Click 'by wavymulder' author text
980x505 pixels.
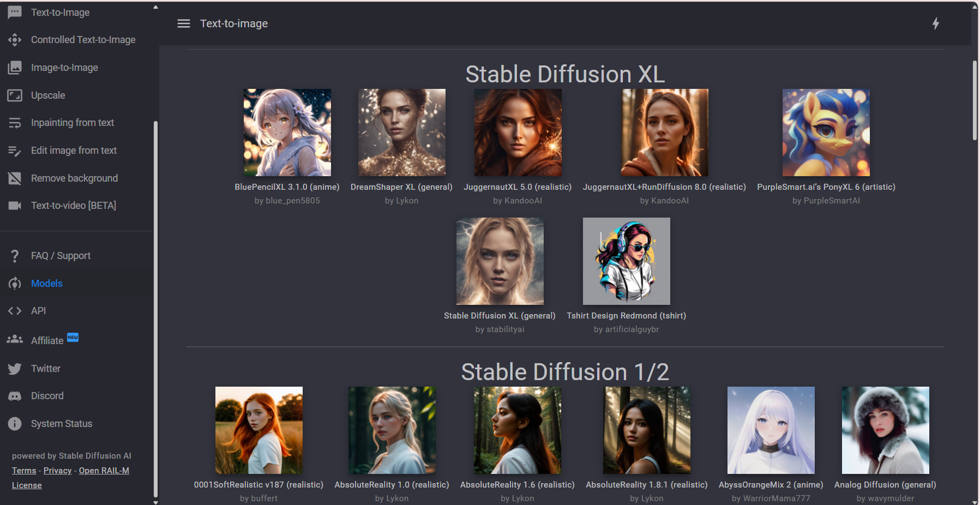pos(886,498)
